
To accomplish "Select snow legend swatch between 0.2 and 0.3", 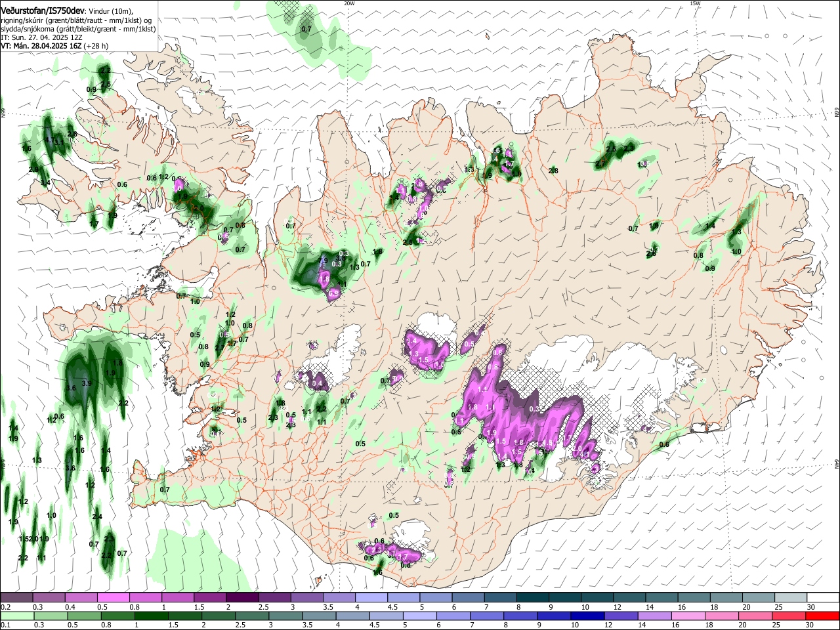I will coord(16,598).
